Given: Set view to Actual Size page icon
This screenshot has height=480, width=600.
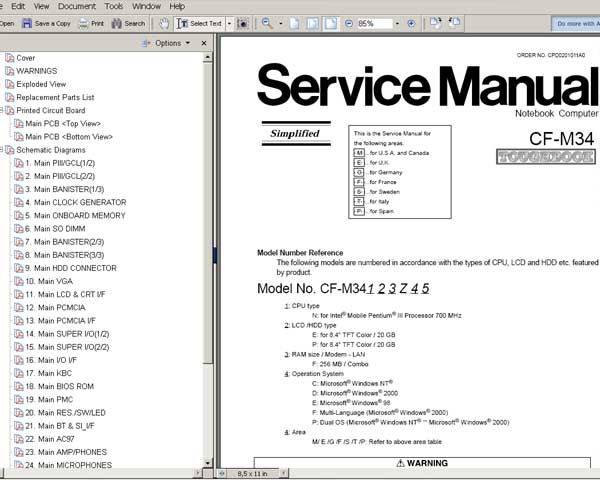Looking at the screenshot, I should [294, 23].
